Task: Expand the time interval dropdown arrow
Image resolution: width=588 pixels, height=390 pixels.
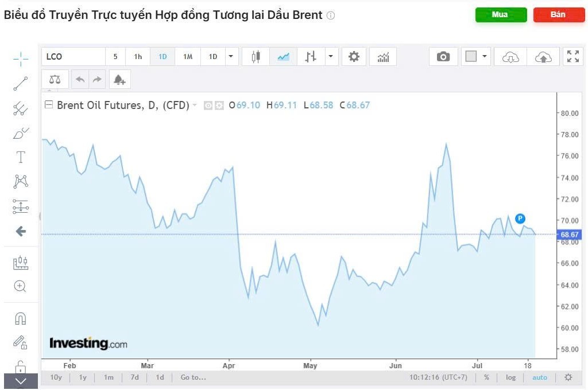Action: [x=231, y=56]
